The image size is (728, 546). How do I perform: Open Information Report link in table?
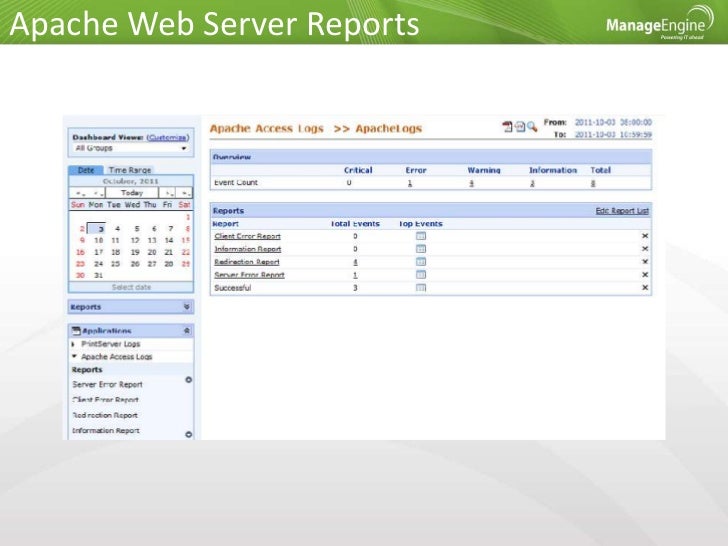pyautogui.click(x=247, y=249)
